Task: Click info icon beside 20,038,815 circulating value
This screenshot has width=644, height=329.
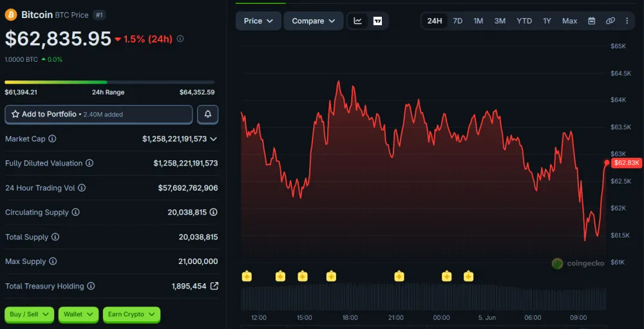Action: point(214,212)
